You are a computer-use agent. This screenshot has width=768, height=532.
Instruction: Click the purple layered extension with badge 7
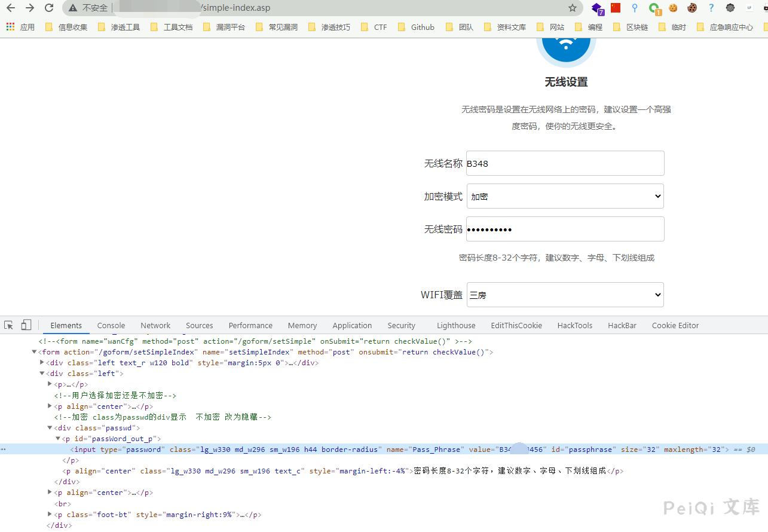tap(597, 8)
